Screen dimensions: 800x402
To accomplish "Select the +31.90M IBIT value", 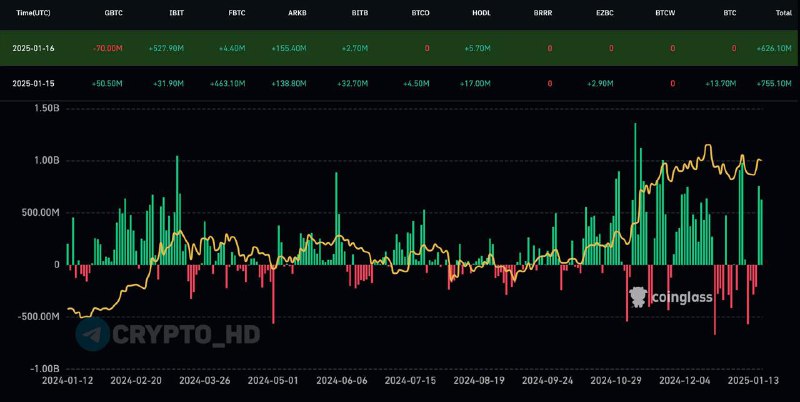I will [x=169, y=84].
